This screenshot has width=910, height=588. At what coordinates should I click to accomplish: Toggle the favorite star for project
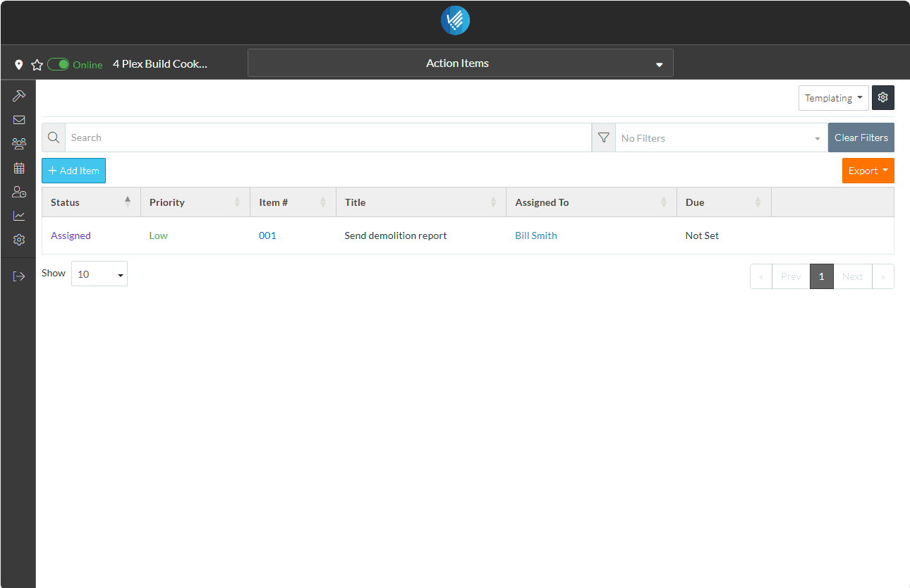click(x=37, y=65)
